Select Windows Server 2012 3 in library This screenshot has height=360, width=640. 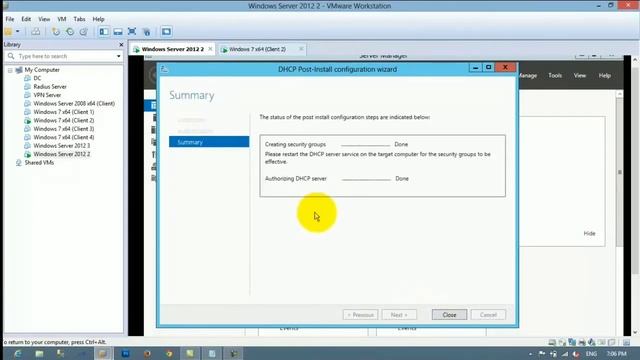(x=62, y=146)
